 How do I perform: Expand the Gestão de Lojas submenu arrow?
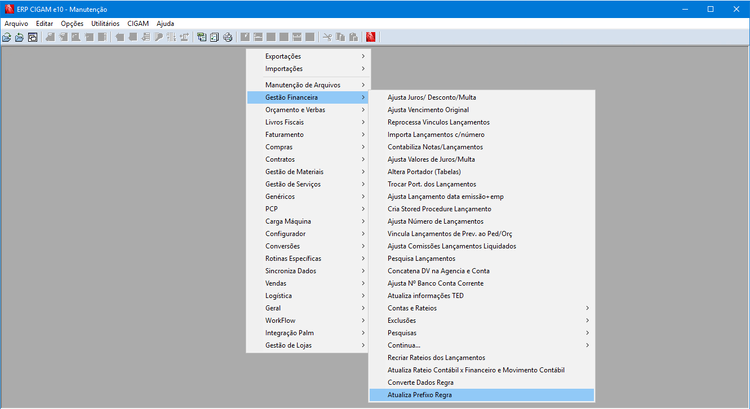[x=363, y=345]
